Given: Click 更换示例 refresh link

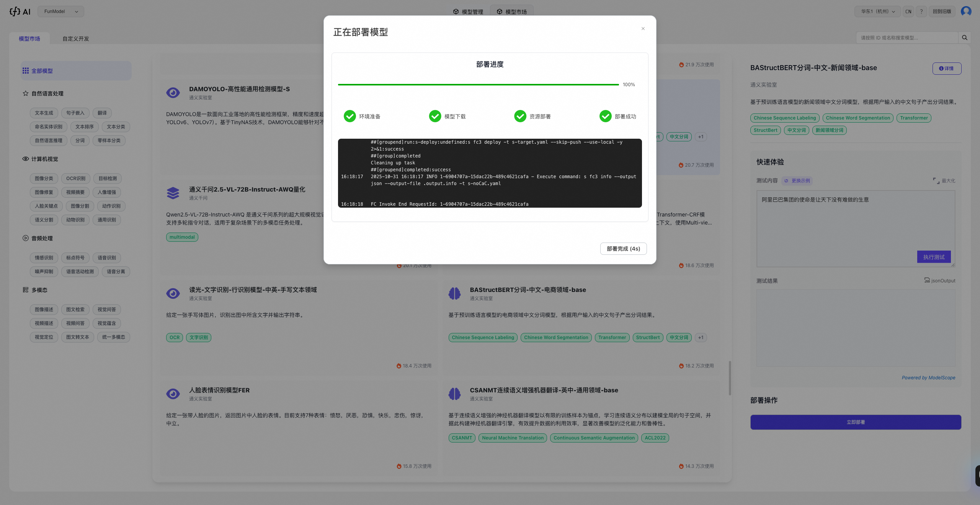Looking at the screenshot, I should pos(797,181).
